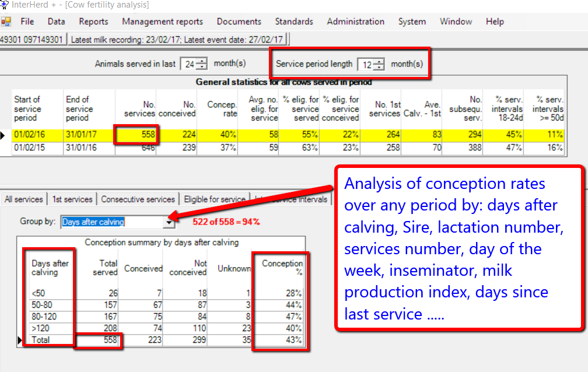588x372 pixels.
Task: Click the No. subsequ. serv. cell showing 388
Action: click(x=463, y=148)
